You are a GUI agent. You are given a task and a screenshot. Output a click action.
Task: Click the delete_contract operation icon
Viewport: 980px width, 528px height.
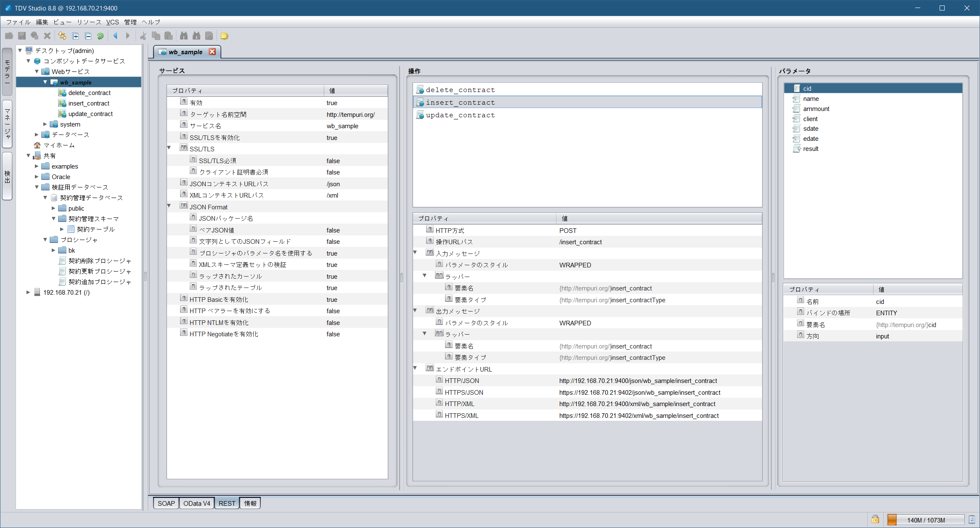coord(420,90)
